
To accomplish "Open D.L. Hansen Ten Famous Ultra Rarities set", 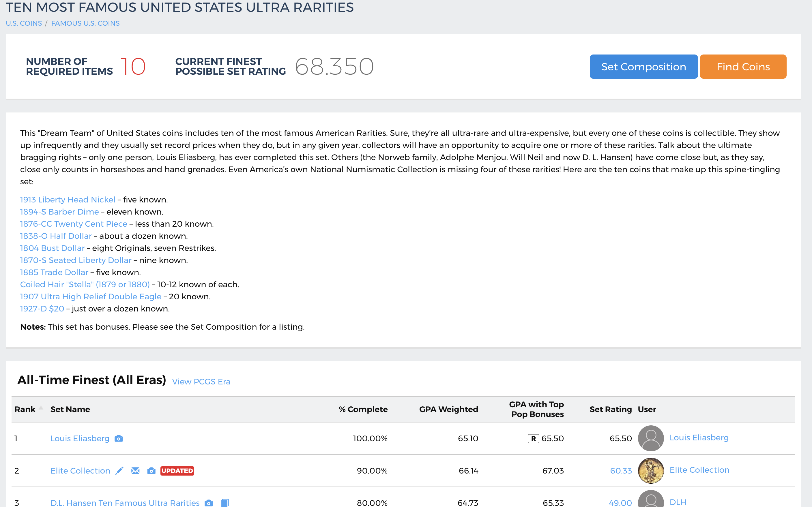I will click(x=125, y=503).
